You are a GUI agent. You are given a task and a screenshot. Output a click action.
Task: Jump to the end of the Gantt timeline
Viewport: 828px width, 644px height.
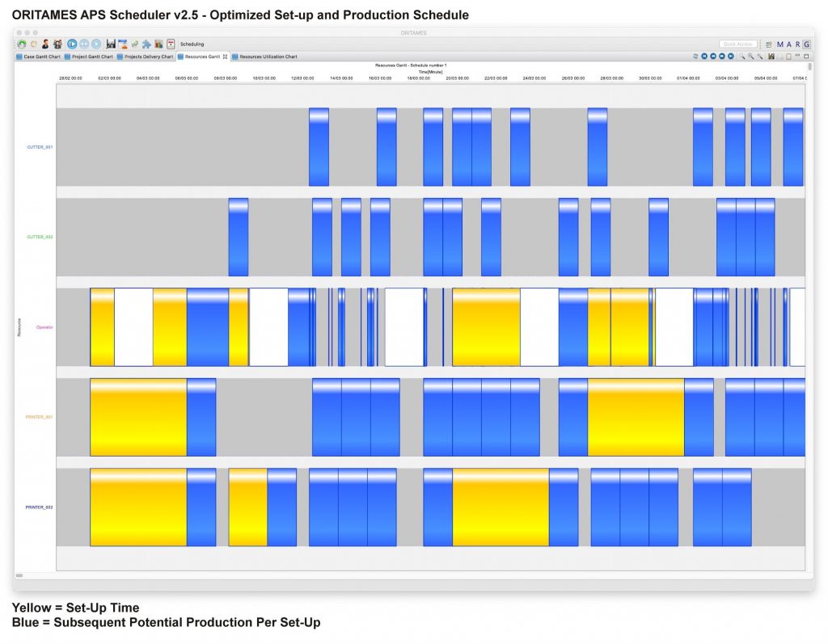[x=731, y=56]
